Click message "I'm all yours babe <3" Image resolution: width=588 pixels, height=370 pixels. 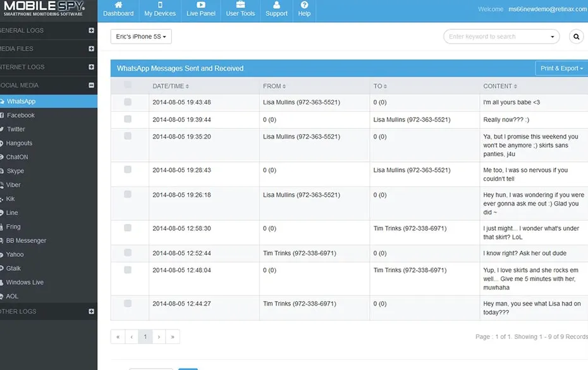click(x=511, y=102)
